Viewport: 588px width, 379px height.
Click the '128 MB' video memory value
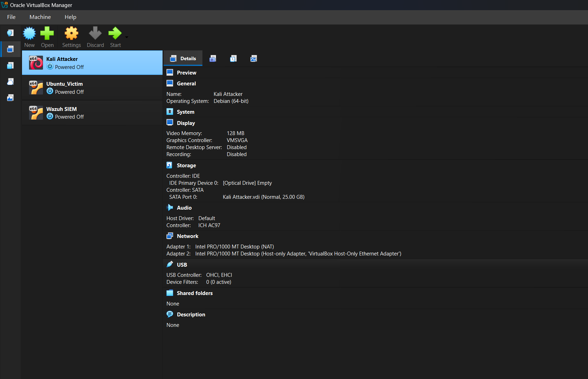pos(236,133)
